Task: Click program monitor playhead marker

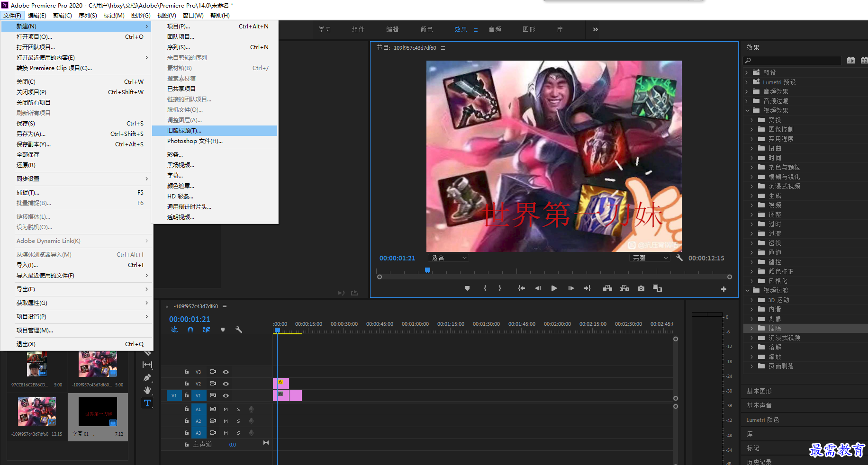Action: [x=427, y=270]
